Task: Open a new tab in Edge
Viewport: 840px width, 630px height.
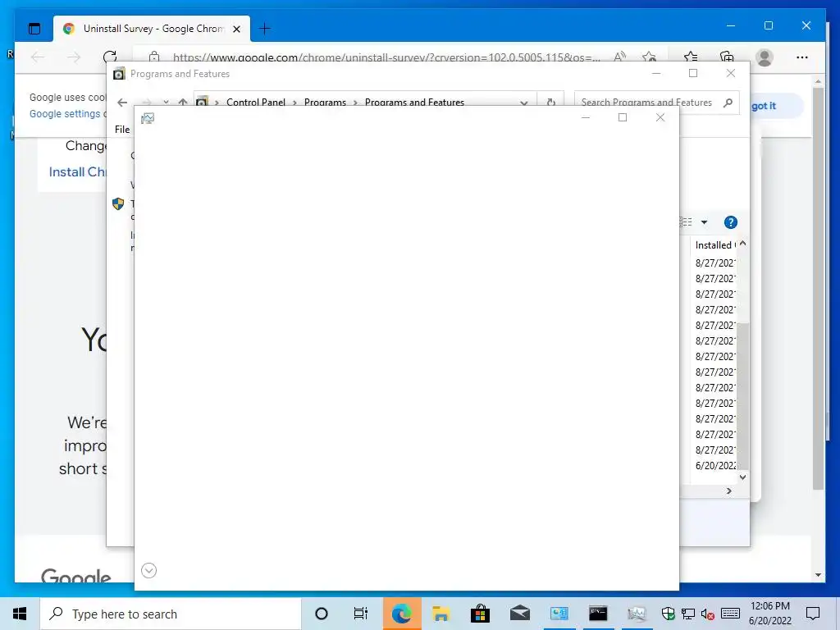Action: [x=265, y=29]
